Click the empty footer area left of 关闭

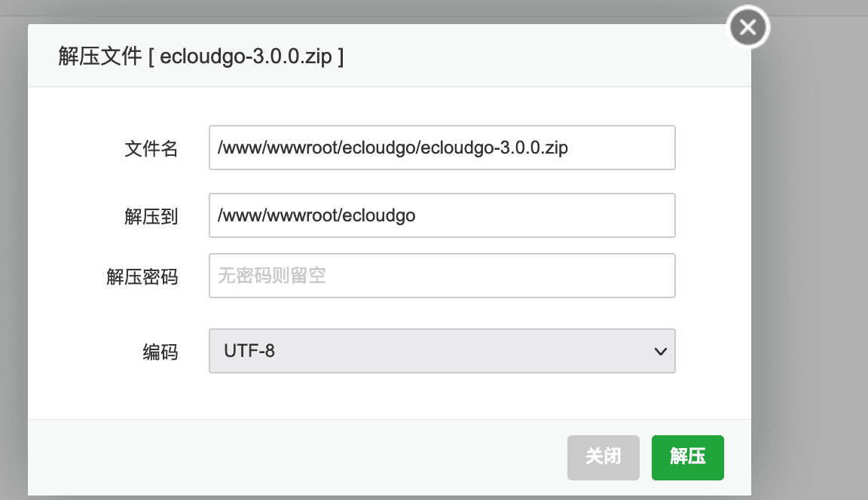301,457
